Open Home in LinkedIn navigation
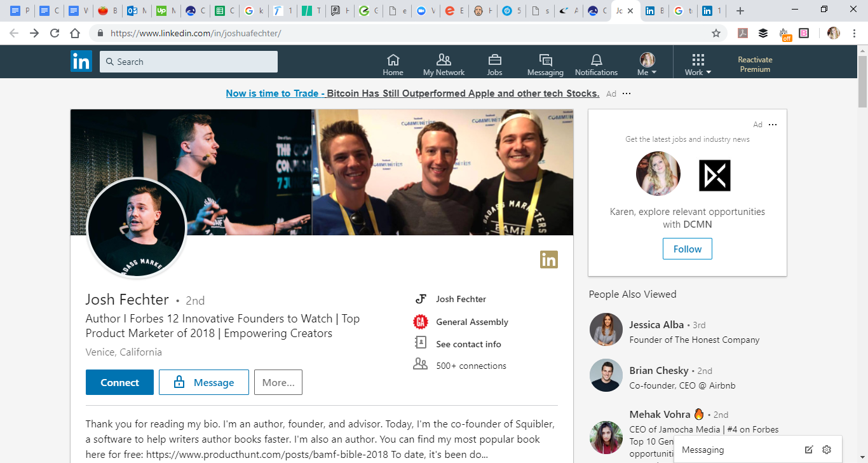The width and height of the screenshot is (868, 463). (393, 64)
